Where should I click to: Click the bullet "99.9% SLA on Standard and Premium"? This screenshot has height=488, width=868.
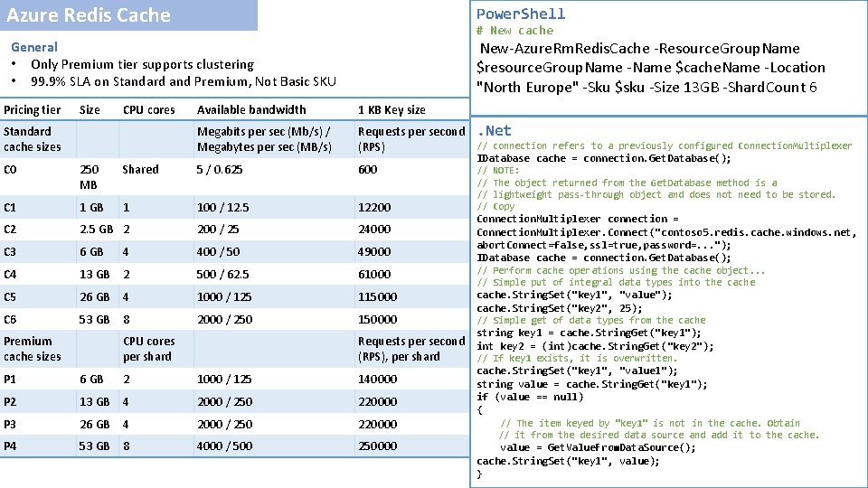click(x=184, y=81)
